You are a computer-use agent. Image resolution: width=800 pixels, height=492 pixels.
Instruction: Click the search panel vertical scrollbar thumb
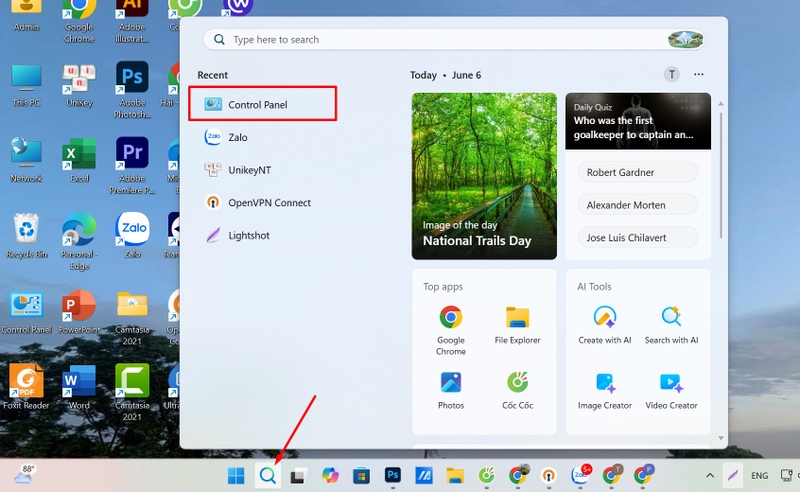tap(720, 175)
